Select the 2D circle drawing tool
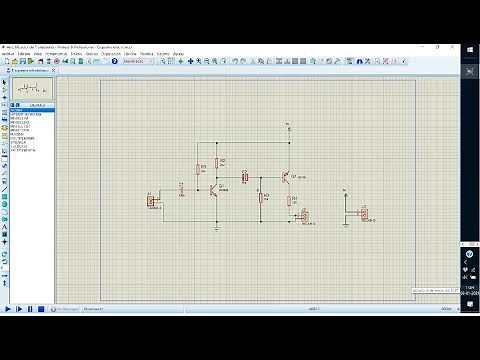The width and height of the screenshot is (480, 360). [x=4, y=204]
